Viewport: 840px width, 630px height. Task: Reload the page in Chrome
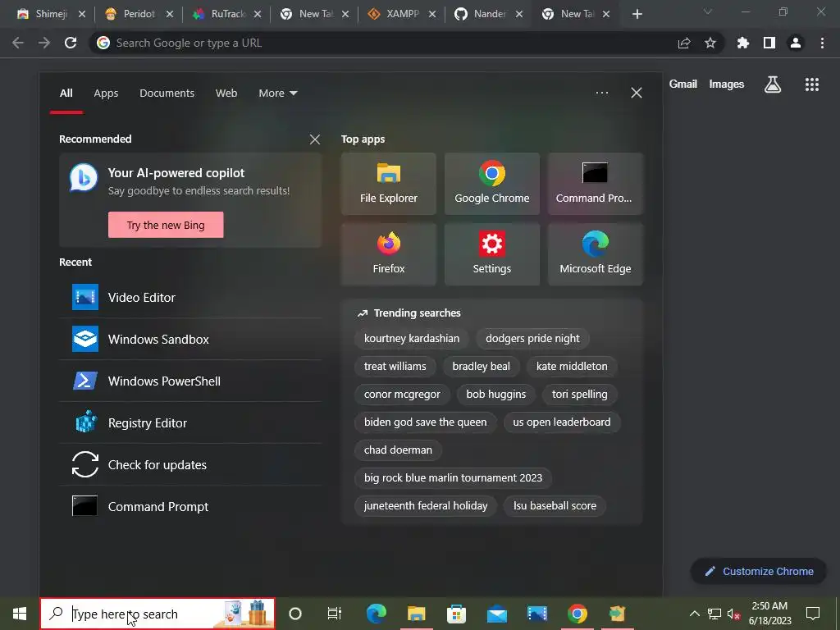point(71,43)
